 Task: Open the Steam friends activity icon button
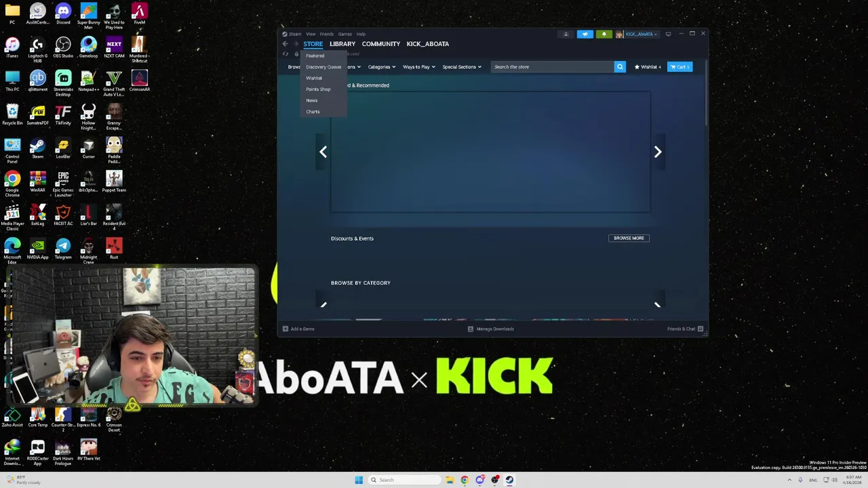(x=566, y=34)
